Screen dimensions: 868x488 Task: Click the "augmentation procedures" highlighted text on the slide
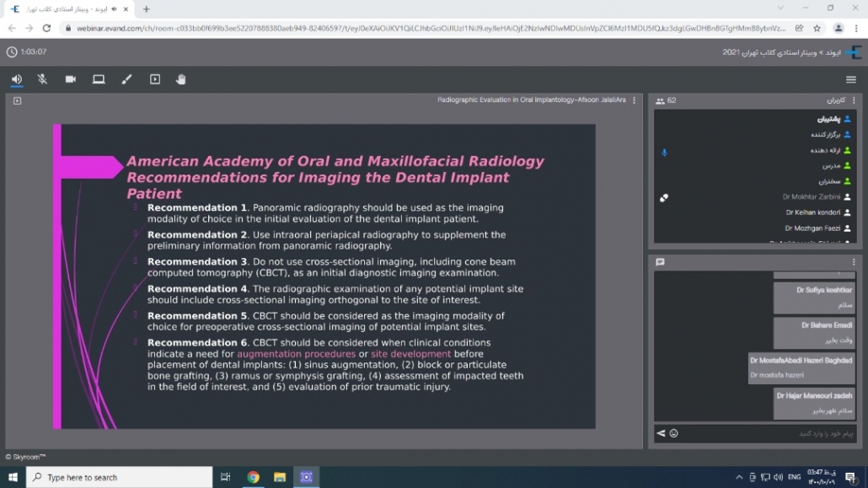(296, 354)
